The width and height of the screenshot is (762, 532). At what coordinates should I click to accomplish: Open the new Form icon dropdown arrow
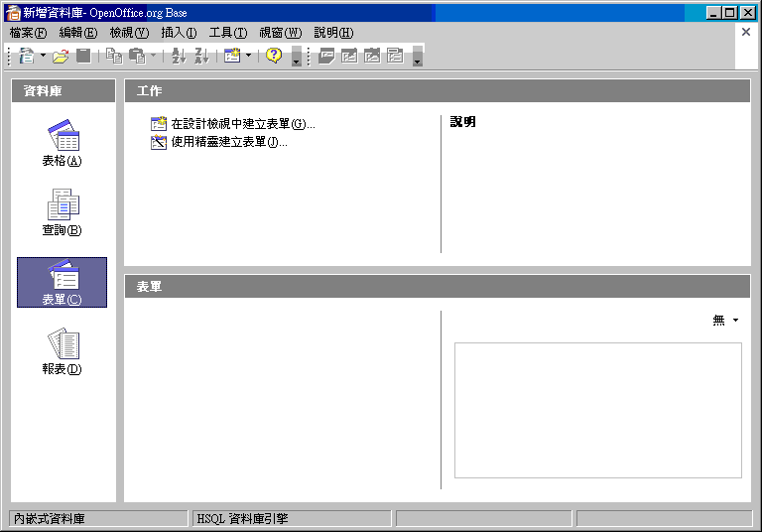pyautogui.click(x=248, y=56)
